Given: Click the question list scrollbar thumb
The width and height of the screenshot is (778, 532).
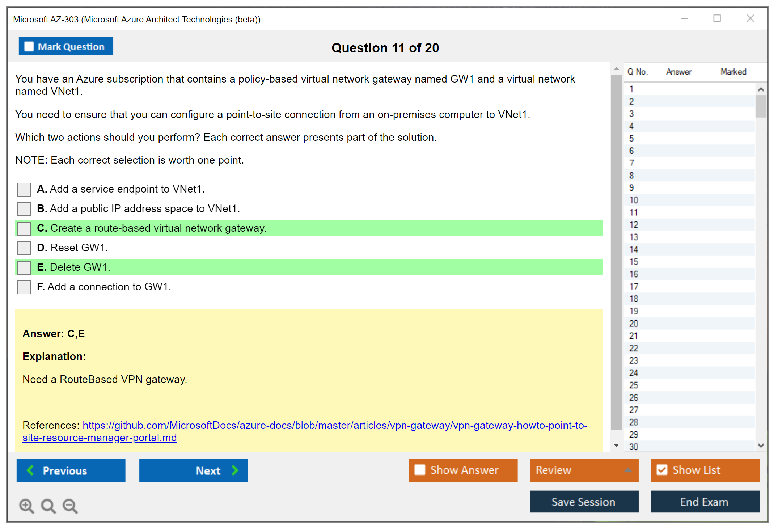Looking at the screenshot, I should 761,106.
